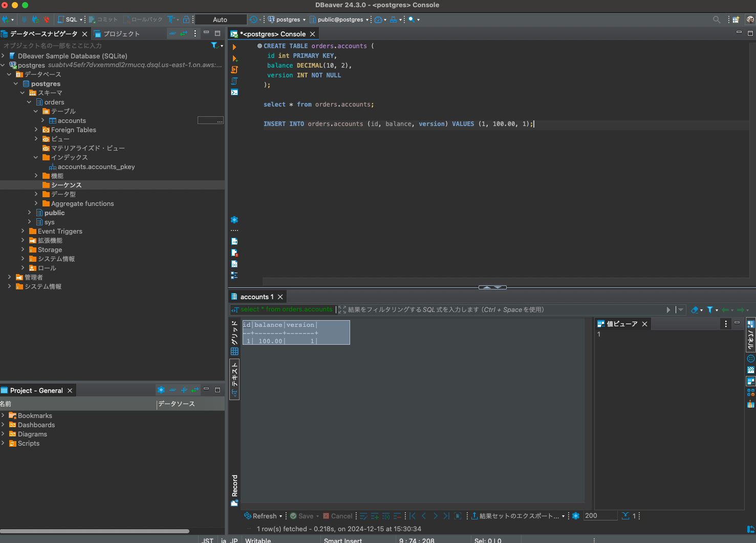
Task: Execute SQL script icon in editor gutter
Action: click(x=234, y=70)
